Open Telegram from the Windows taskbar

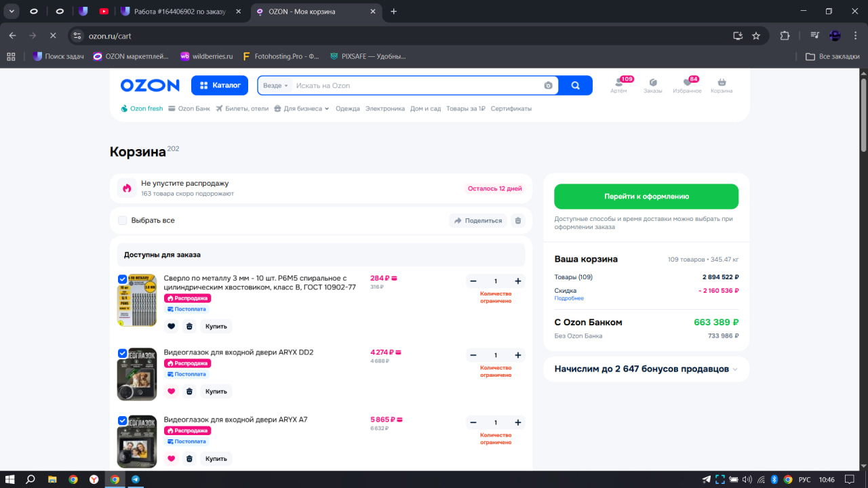tap(136, 479)
